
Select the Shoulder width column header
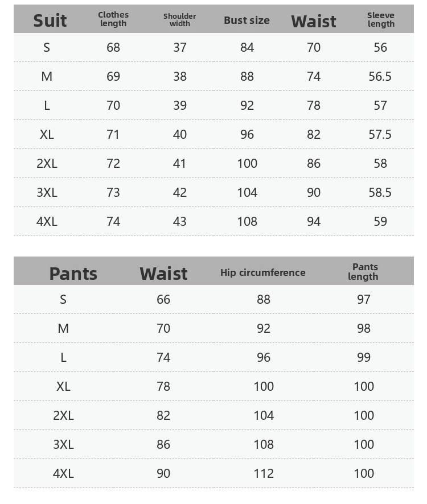(x=180, y=20)
